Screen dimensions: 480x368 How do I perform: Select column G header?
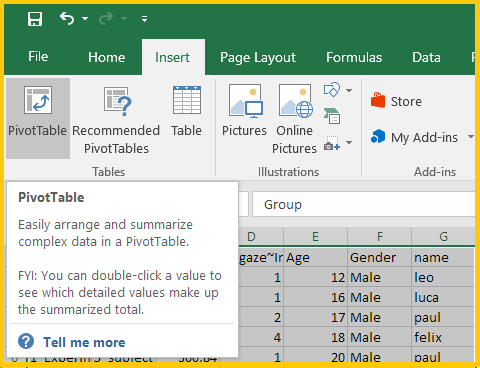click(443, 237)
